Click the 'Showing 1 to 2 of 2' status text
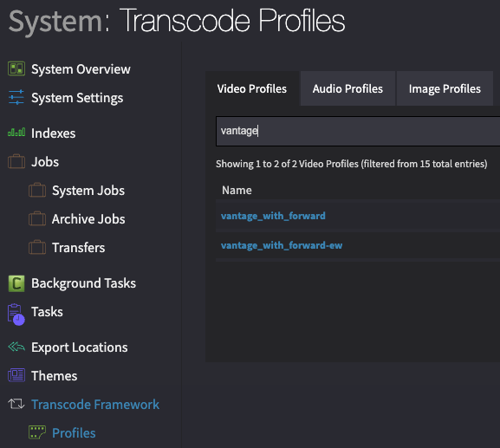Screen dimensions: 500x448 pos(352,164)
